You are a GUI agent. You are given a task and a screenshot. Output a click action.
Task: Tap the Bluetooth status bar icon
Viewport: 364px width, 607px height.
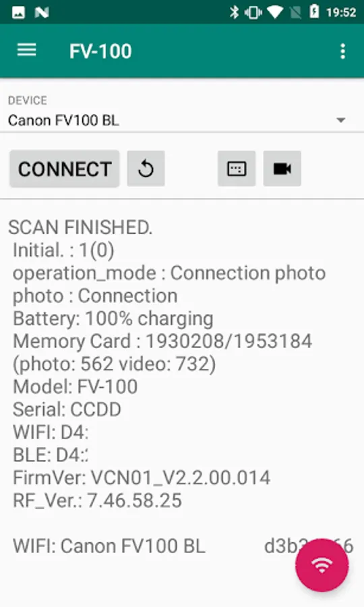(234, 12)
